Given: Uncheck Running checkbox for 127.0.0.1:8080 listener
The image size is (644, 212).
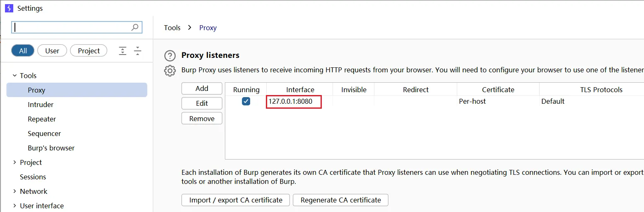Looking at the screenshot, I should tap(246, 101).
